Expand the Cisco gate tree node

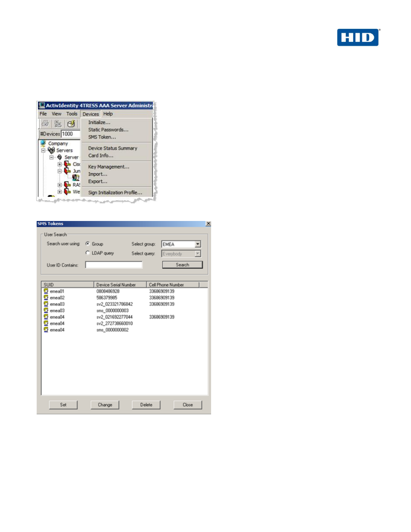tap(59, 164)
